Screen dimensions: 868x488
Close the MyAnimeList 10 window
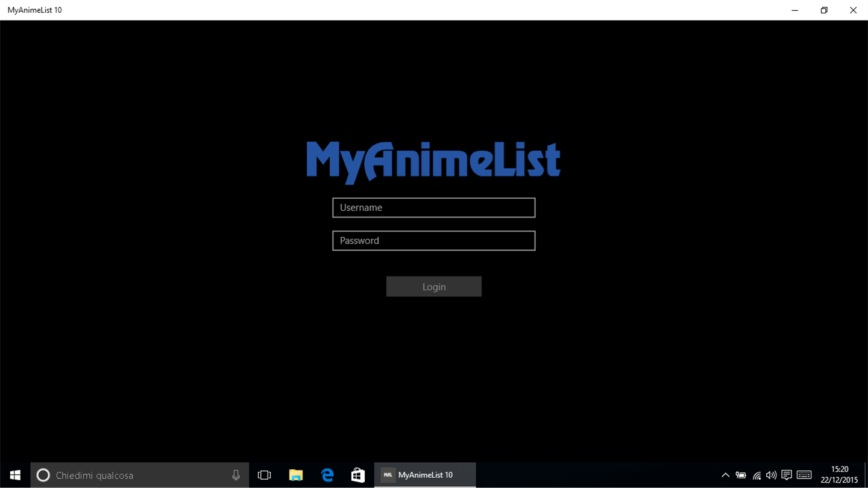pyautogui.click(x=853, y=10)
